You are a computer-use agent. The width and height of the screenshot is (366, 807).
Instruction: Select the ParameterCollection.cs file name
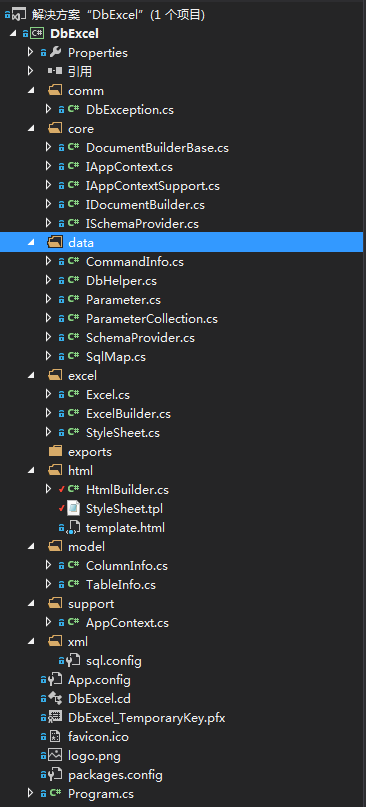(x=152, y=319)
